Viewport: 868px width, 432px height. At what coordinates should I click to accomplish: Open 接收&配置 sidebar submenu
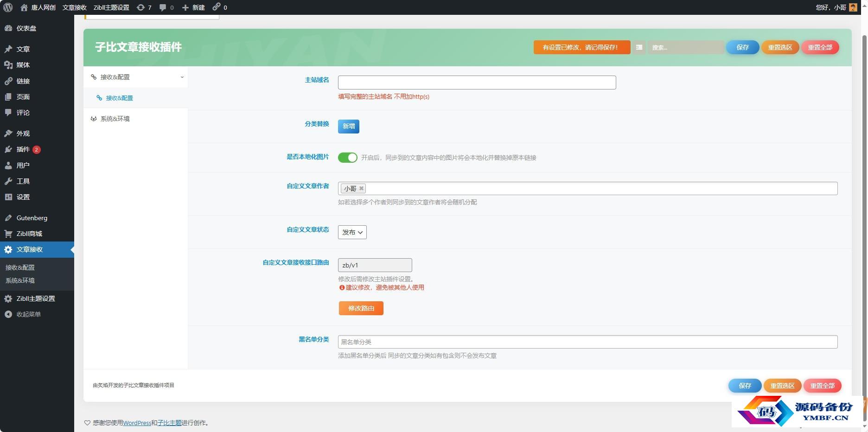pos(20,267)
